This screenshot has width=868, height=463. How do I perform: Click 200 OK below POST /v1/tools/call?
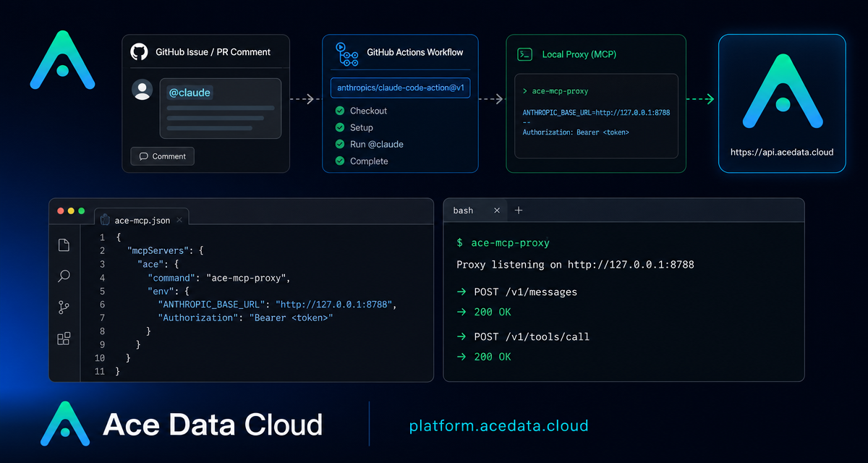[493, 357]
